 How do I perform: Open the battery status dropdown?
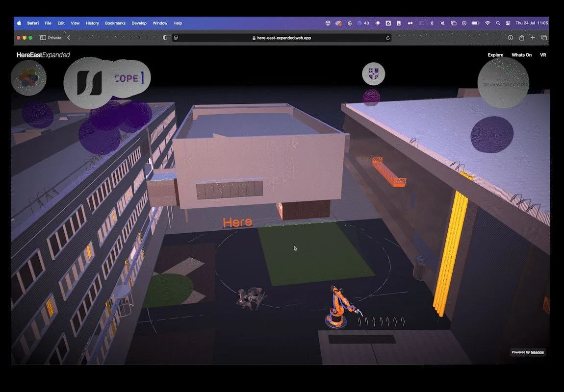[x=475, y=23]
